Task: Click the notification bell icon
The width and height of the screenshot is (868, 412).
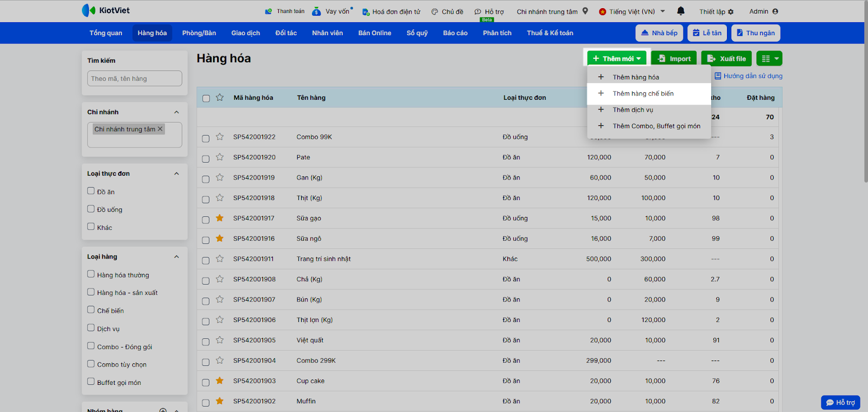Action: [x=681, y=11]
